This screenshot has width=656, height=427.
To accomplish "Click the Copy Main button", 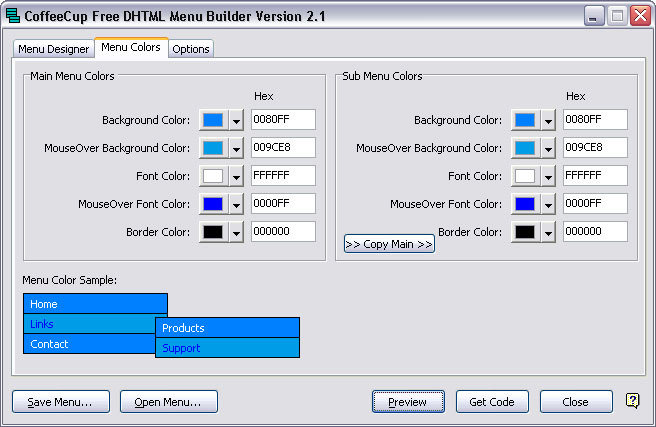I will click(389, 244).
